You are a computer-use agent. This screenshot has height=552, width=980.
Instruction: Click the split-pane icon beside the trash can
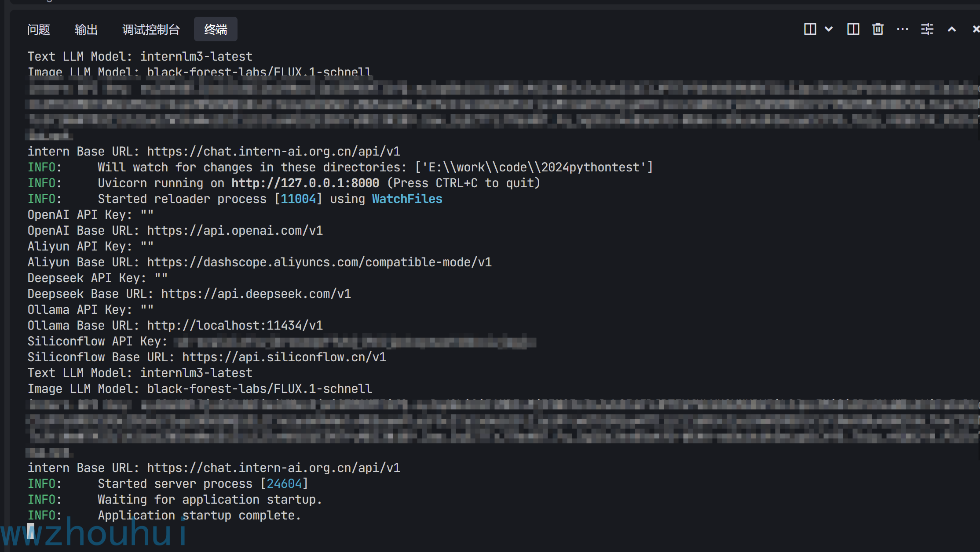(853, 29)
